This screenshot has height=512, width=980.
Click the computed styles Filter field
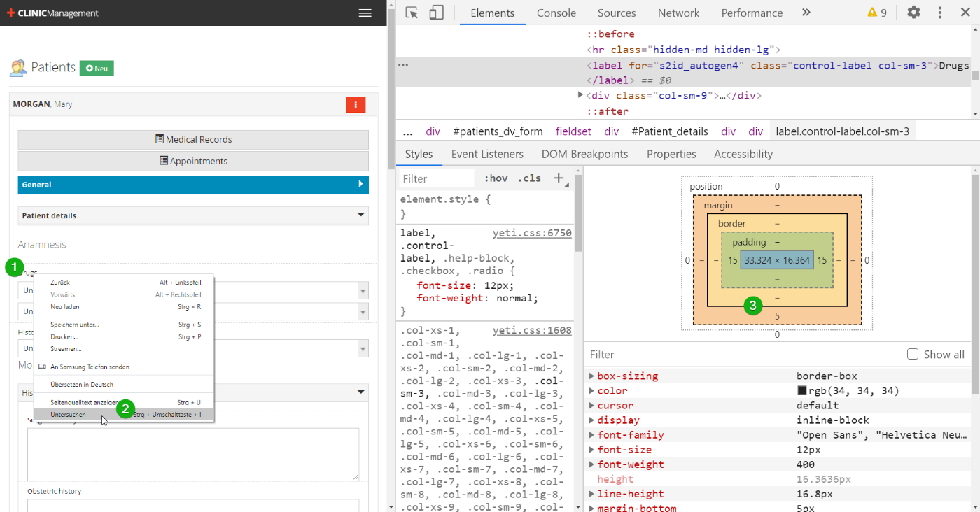tap(742, 355)
